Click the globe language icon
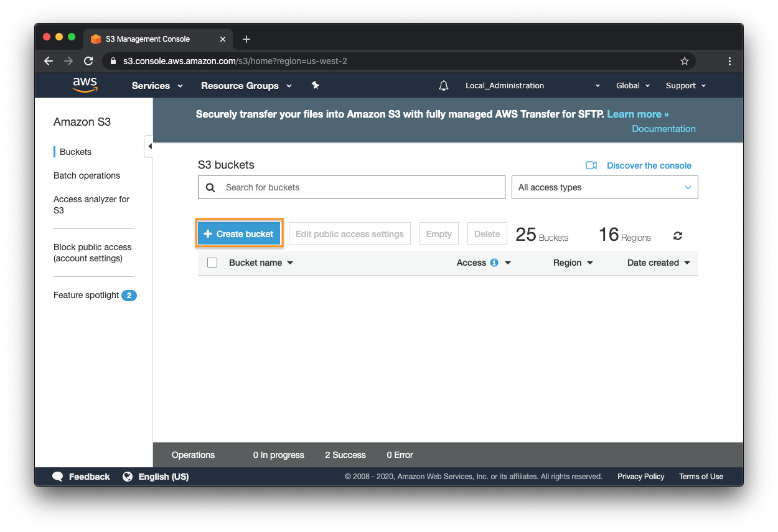Viewport: 778px width, 532px height. (x=128, y=477)
